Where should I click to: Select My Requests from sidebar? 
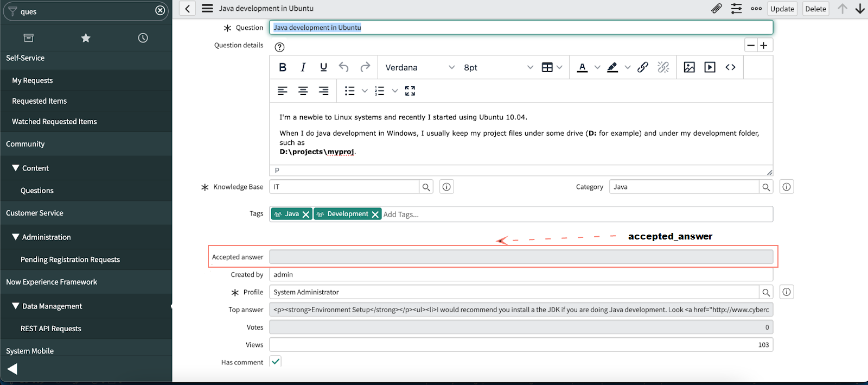pyautogui.click(x=33, y=80)
